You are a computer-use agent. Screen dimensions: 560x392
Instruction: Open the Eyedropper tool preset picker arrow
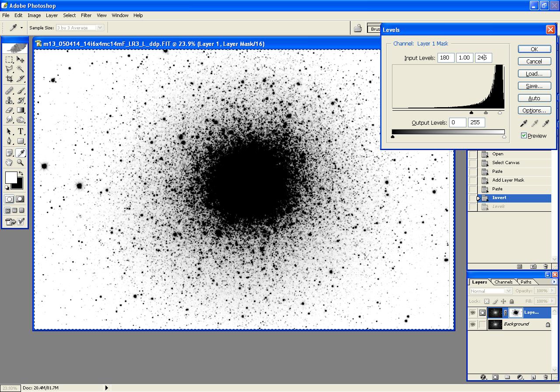point(21,28)
